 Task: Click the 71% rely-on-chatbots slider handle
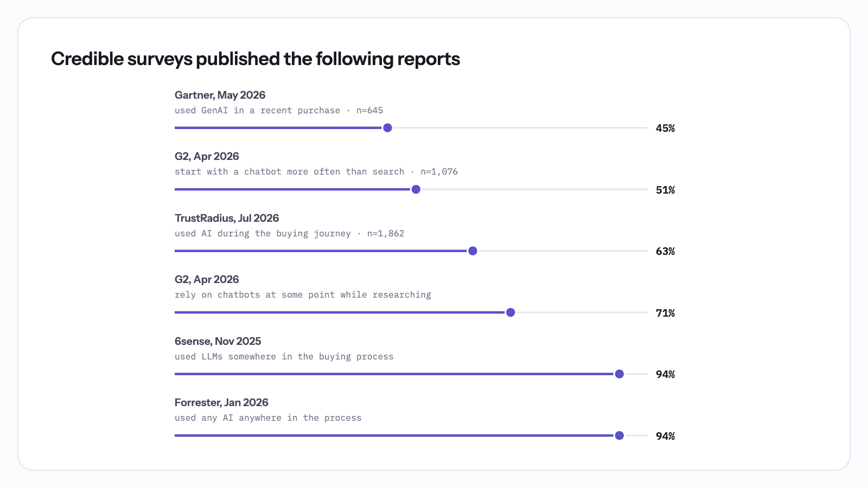(510, 312)
